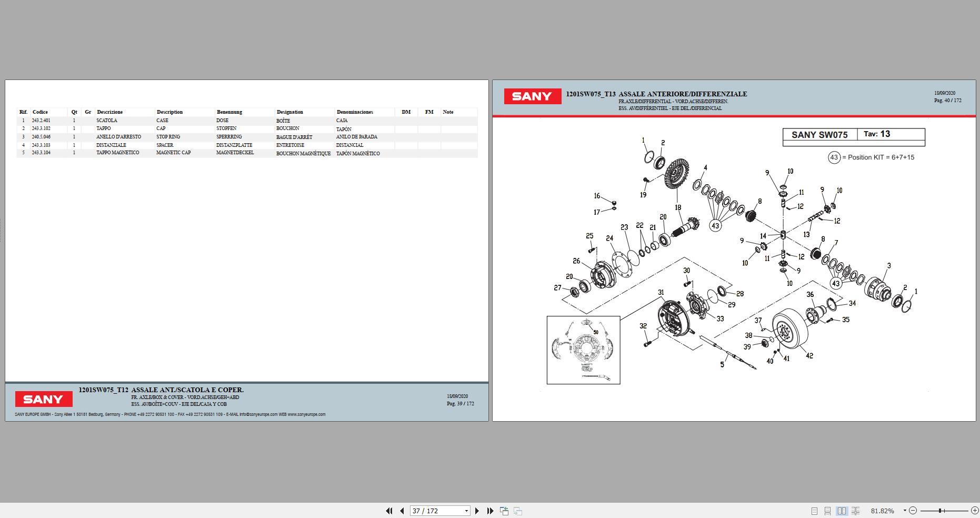Viewport: 980px width, 518px height.
Task: Click the BOUCHON MAGNÉTIQUE cell
Action: coord(304,154)
